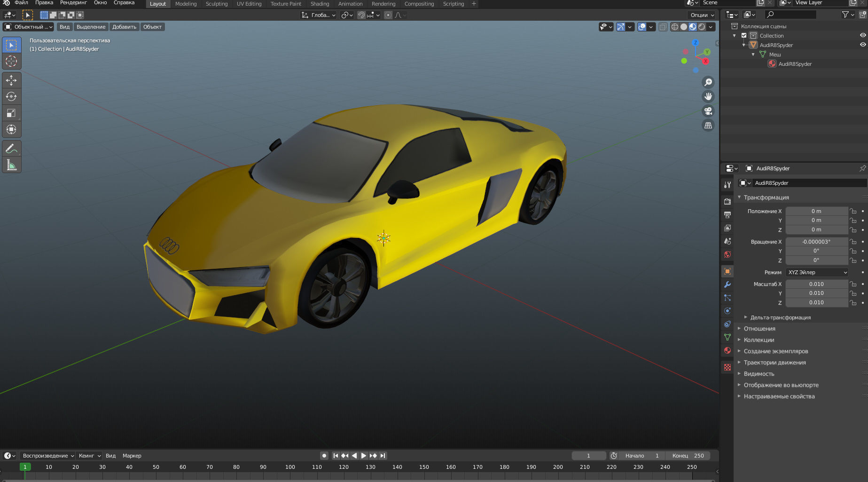The height and width of the screenshot is (482, 868).
Task: Open the Material properties tab
Action: [x=727, y=350]
